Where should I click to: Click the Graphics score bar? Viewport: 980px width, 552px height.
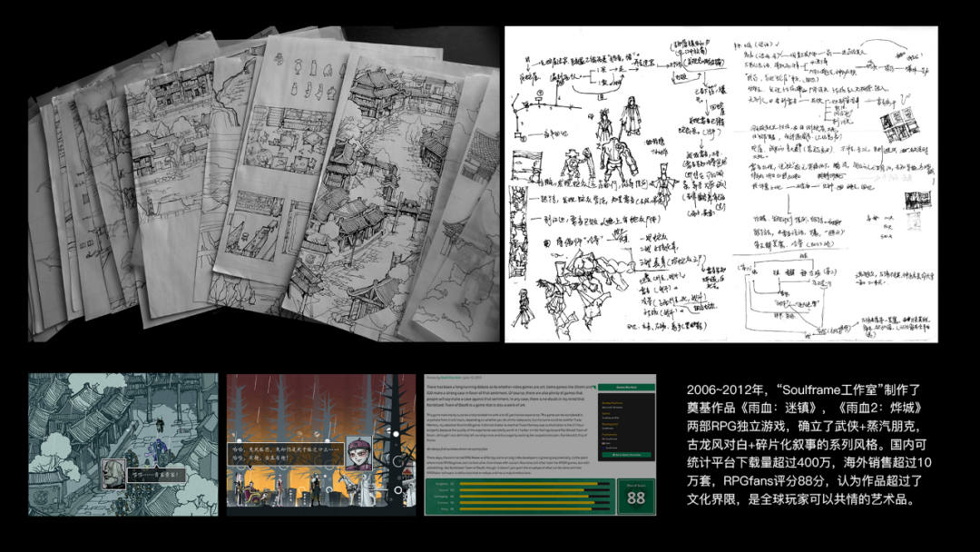pyautogui.click(x=534, y=484)
